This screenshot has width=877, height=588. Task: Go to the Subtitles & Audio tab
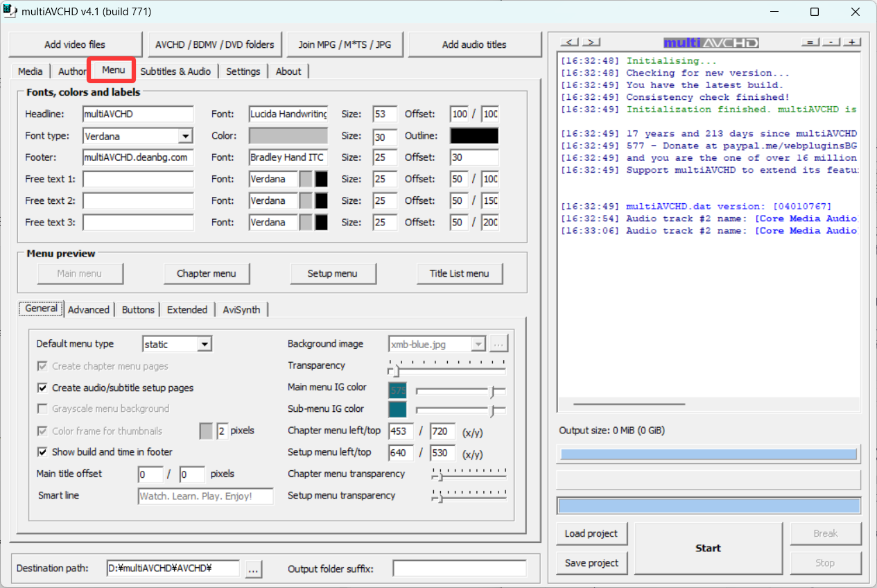175,71
